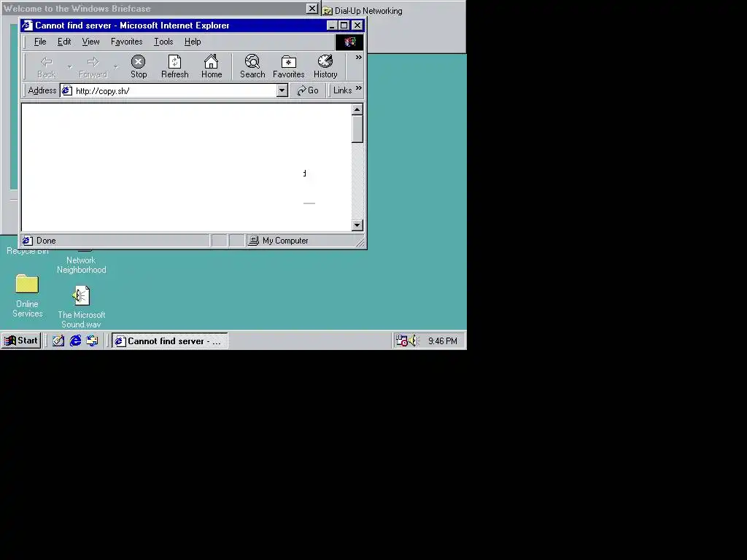
Task: Click the 9:46 PM clock
Action: [x=443, y=341]
